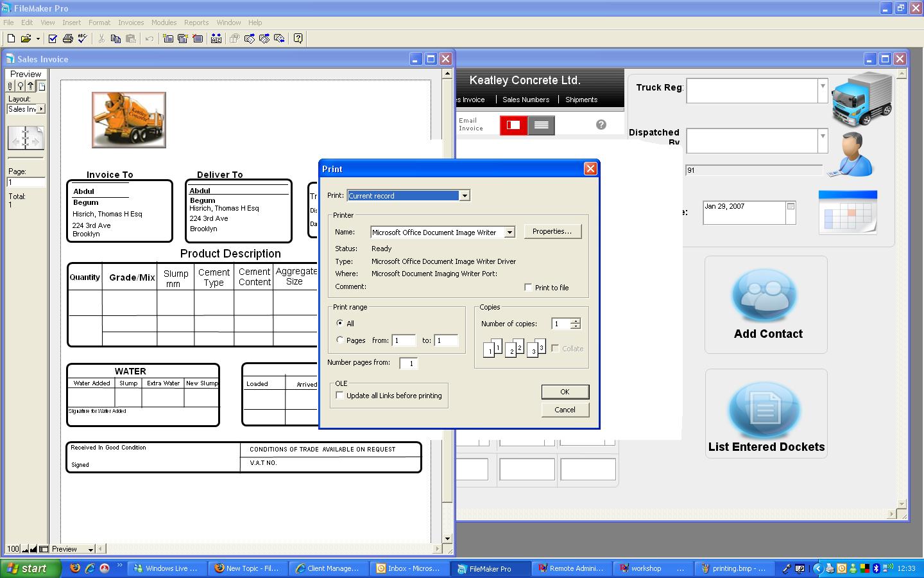924x578 pixels.
Task: Open the Invoices menu
Action: click(x=131, y=22)
